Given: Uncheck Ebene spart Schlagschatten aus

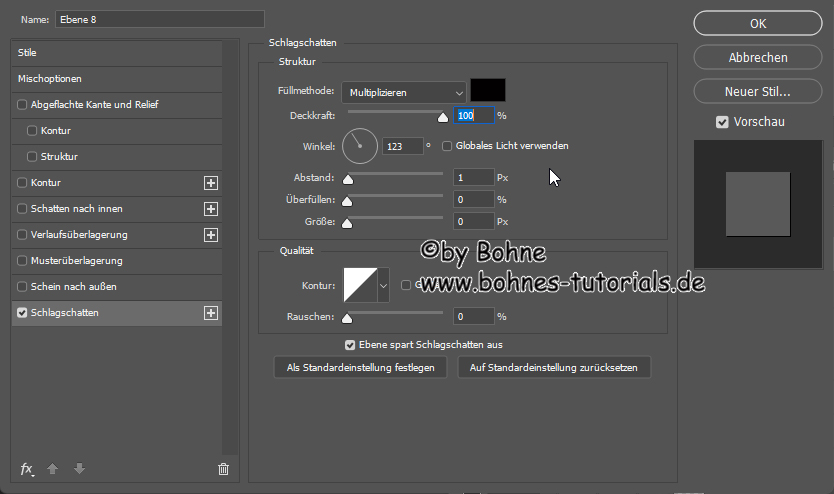Looking at the screenshot, I should [x=350, y=345].
